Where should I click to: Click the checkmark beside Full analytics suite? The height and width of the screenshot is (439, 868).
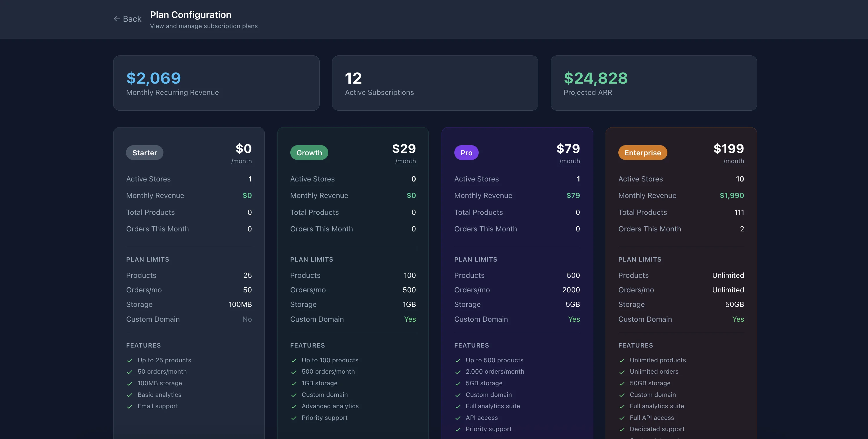(x=458, y=406)
